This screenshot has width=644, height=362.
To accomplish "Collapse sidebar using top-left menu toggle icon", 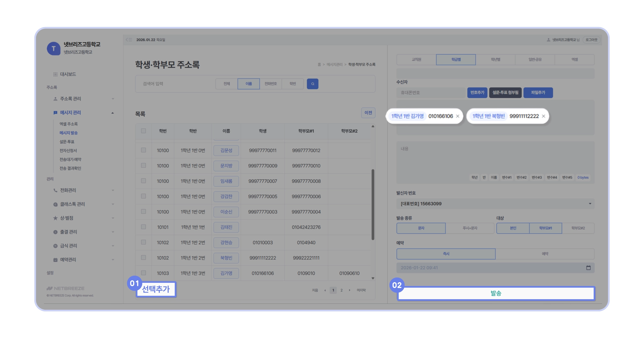I will [129, 40].
